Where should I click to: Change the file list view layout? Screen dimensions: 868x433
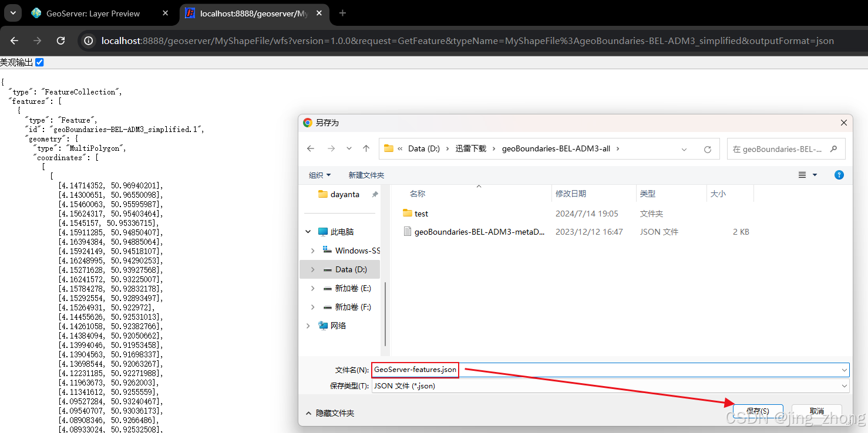point(802,175)
